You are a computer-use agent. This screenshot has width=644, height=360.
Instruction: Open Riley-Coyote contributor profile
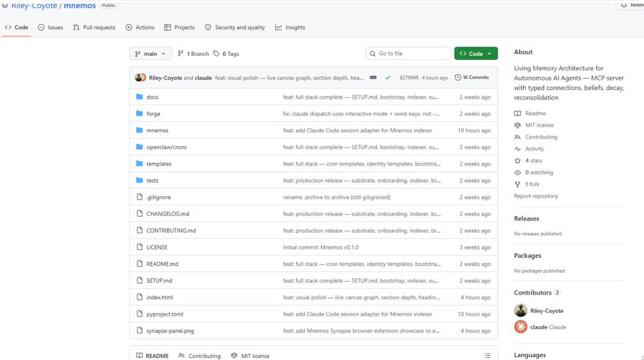tap(539, 311)
